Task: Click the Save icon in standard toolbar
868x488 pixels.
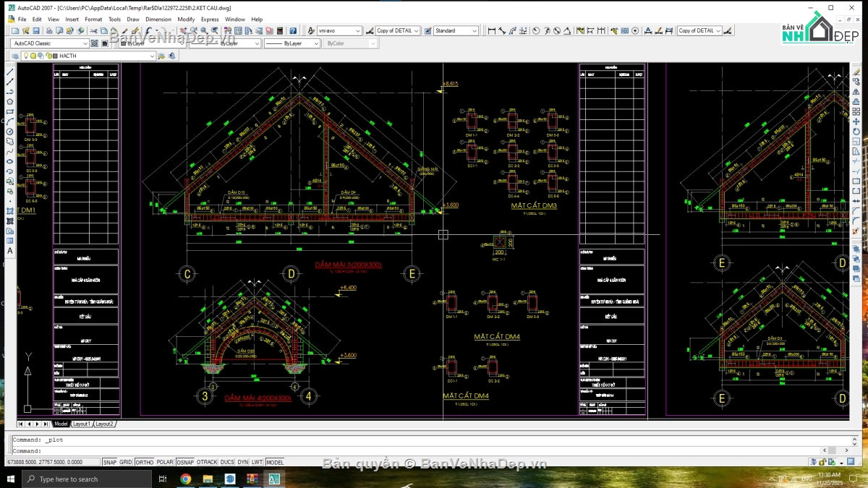Action: 35,31
